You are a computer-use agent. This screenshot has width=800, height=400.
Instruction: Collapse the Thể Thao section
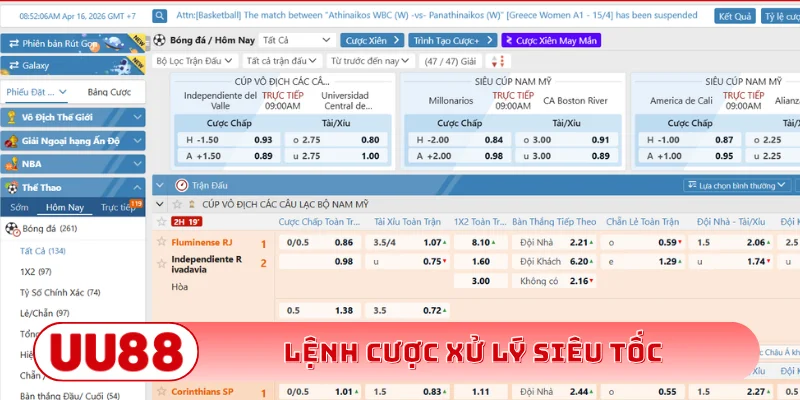[x=72, y=188]
